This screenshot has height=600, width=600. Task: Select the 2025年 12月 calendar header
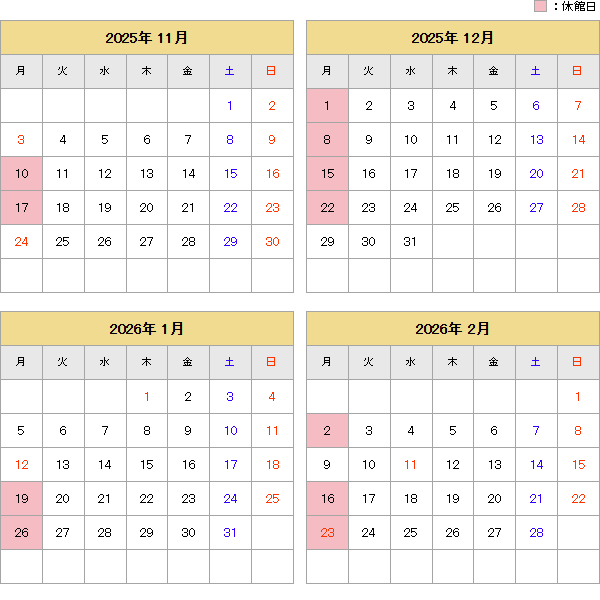click(452, 38)
